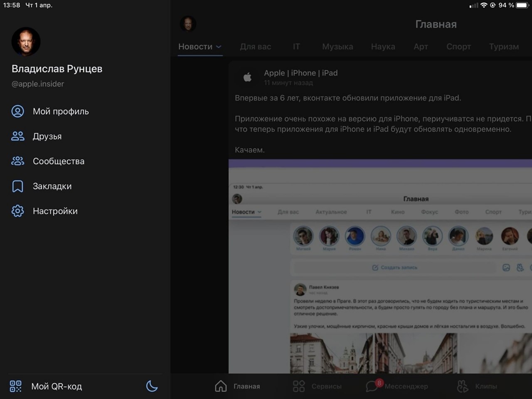Open the Friends people icon
This screenshot has width=532, height=399.
coord(17,136)
